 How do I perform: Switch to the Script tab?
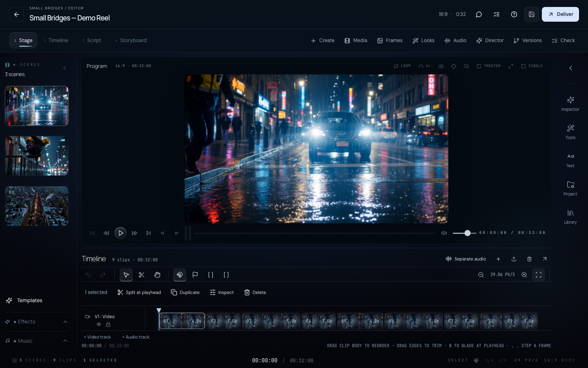91,40
